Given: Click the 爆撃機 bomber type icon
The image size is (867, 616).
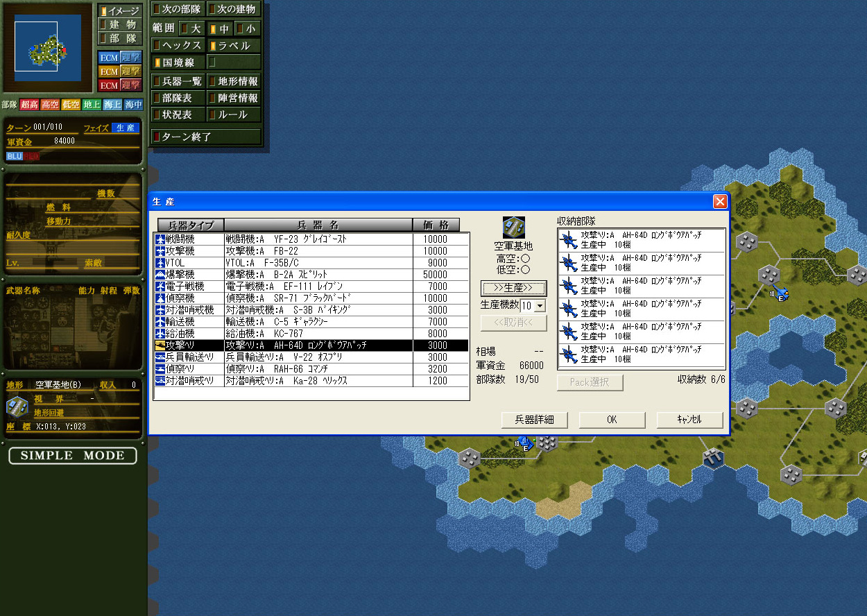Looking at the screenshot, I should pyautogui.click(x=160, y=275).
